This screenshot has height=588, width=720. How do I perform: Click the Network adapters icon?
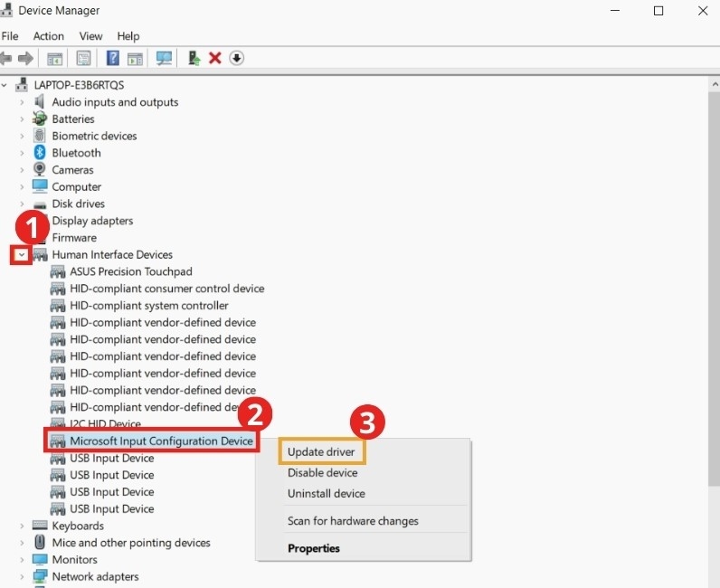tap(40, 576)
